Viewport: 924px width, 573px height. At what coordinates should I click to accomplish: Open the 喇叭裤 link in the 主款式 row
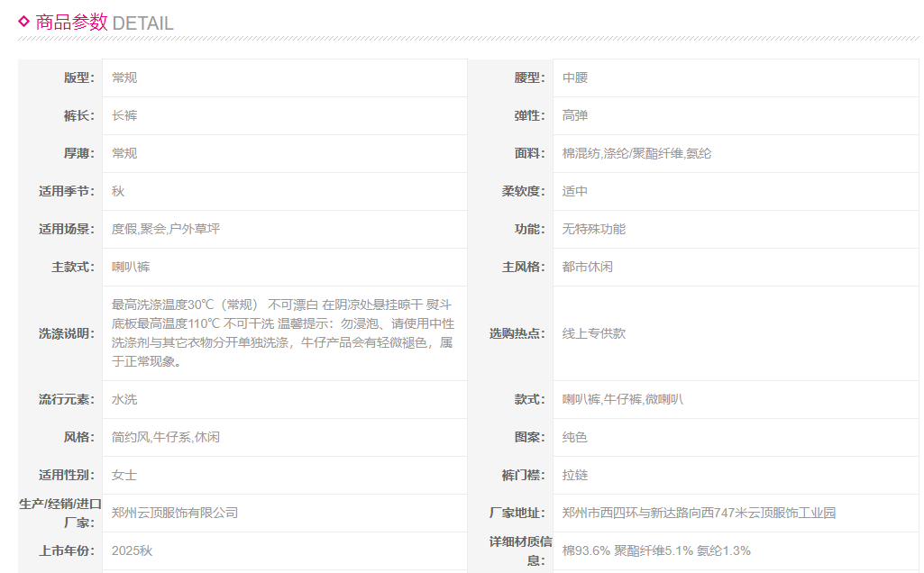[124, 267]
